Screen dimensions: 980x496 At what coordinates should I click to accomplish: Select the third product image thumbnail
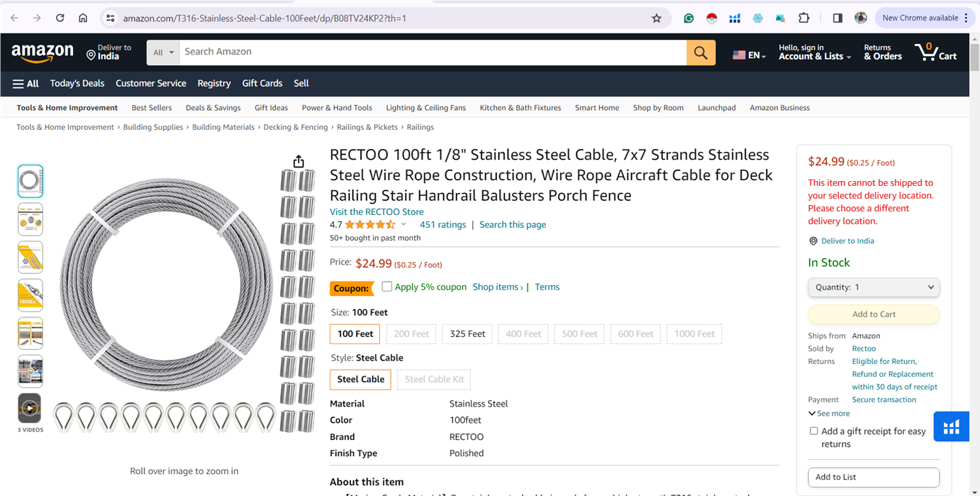pos(30,257)
